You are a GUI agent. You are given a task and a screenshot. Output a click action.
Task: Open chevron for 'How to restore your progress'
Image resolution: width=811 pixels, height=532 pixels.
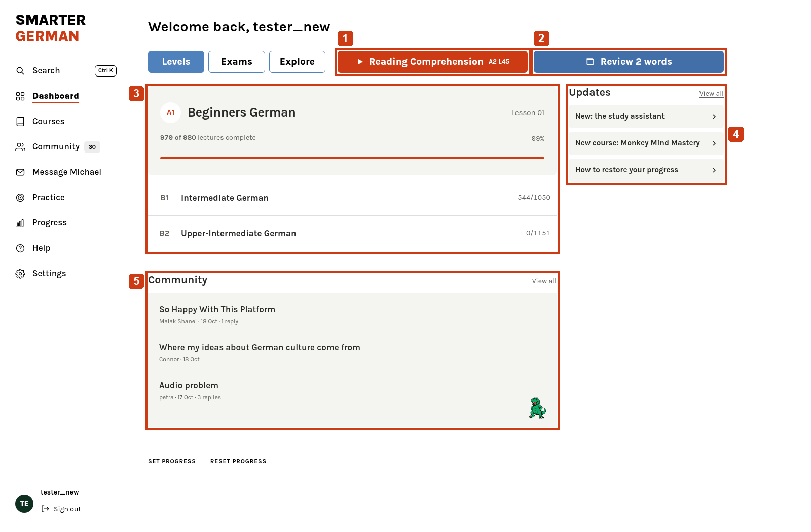[x=714, y=170]
